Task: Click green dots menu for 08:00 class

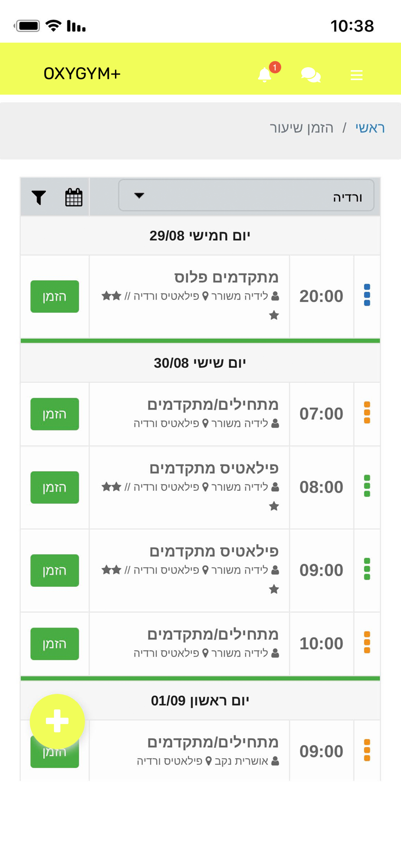Action: [x=367, y=486]
